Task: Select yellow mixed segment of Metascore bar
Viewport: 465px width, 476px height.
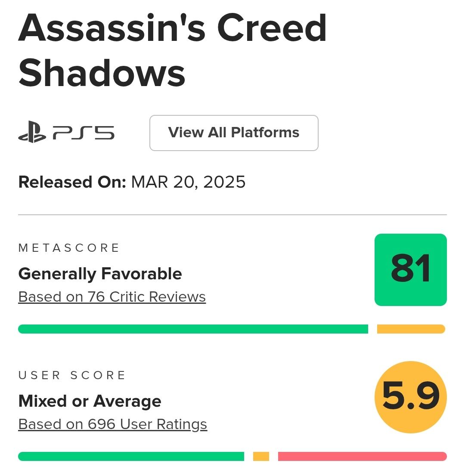Action: [411, 329]
